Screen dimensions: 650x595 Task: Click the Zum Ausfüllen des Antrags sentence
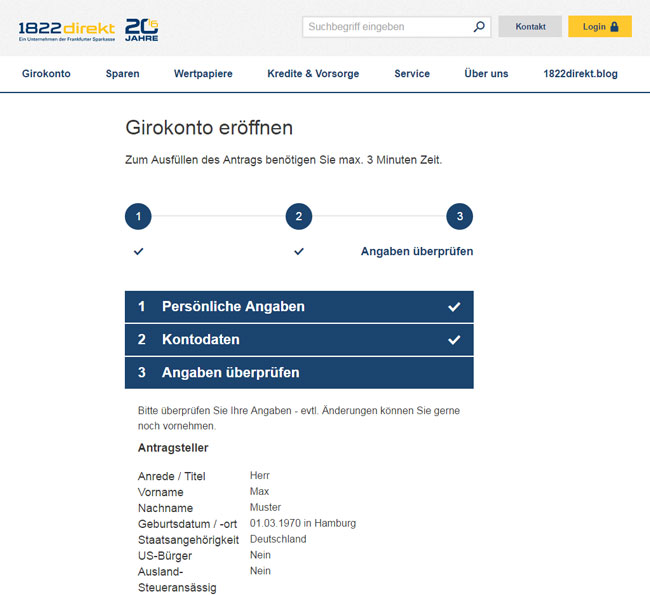coord(284,160)
